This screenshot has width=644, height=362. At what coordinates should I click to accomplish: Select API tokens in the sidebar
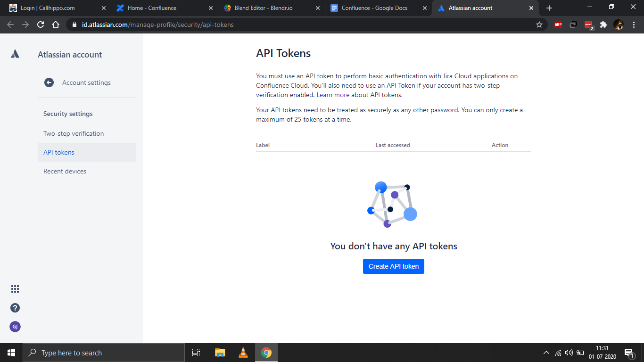[x=87, y=152]
